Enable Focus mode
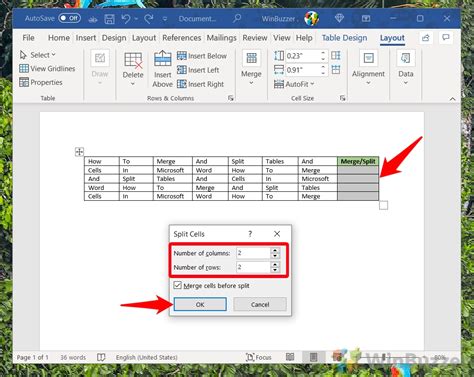 (x=259, y=357)
